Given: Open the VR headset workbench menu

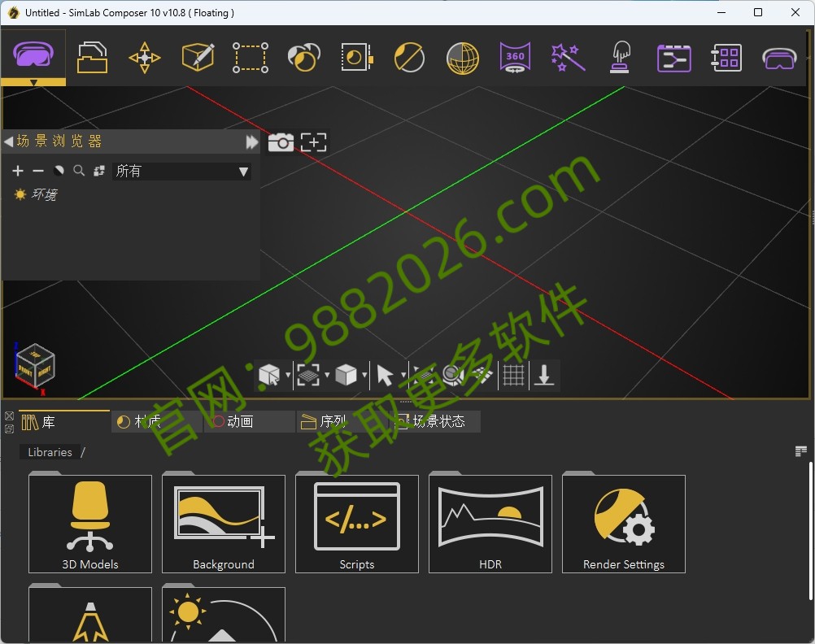Looking at the screenshot, I should [33, 57].
